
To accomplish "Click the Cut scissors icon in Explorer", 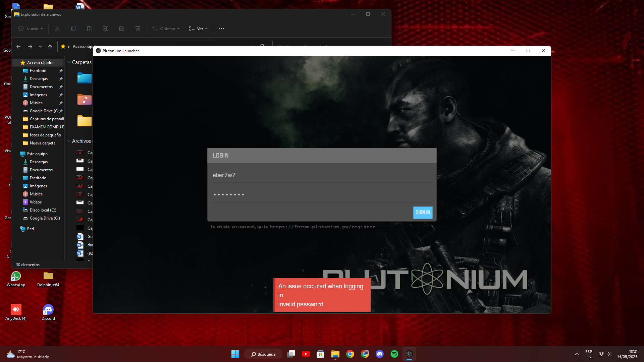I will coord(57,28).
